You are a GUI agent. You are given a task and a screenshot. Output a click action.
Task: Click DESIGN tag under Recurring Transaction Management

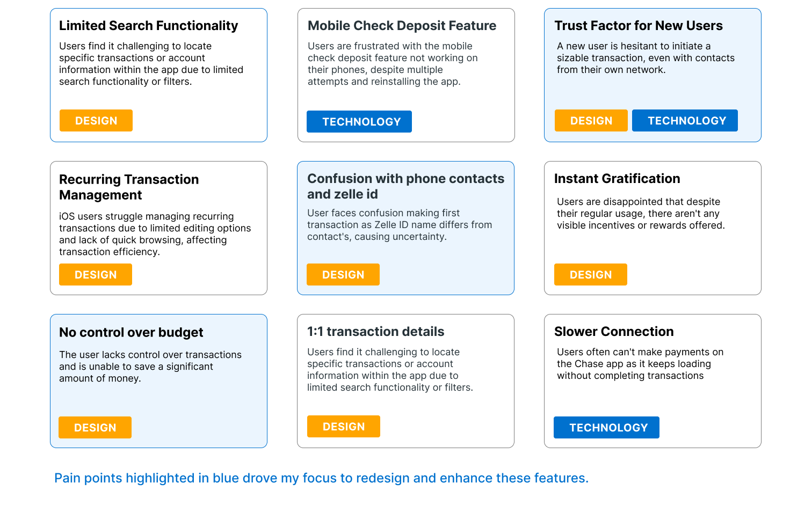(96, 275)
